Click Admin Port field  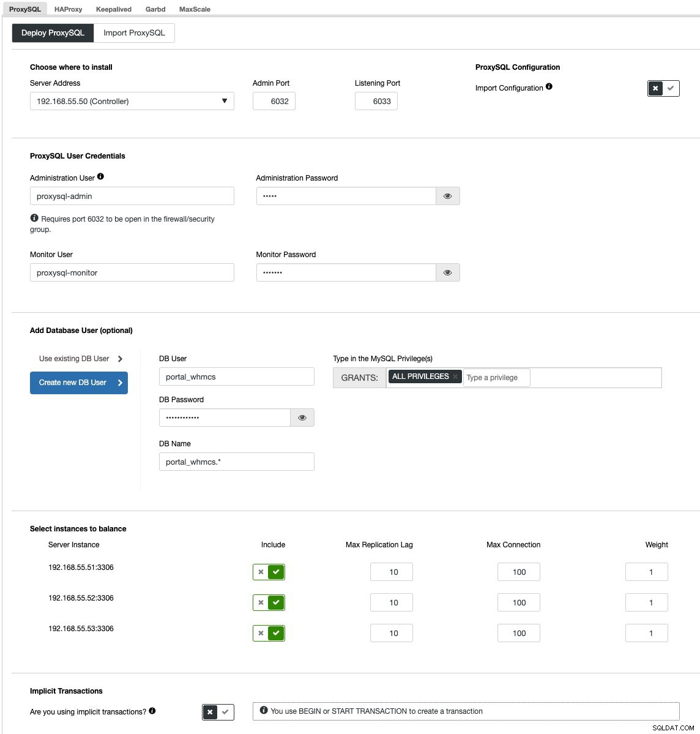pyautogui.click(x=274, y=101)
